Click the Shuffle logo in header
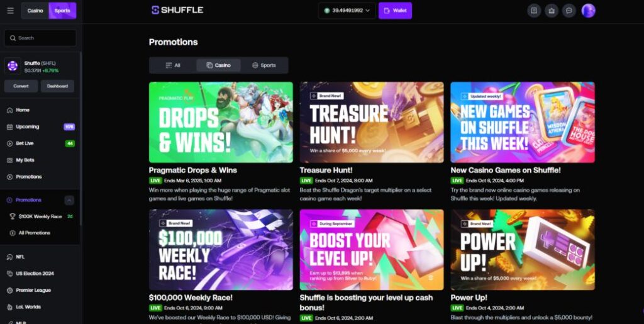This screenshot has width=644, height=324. pos(177,10)
